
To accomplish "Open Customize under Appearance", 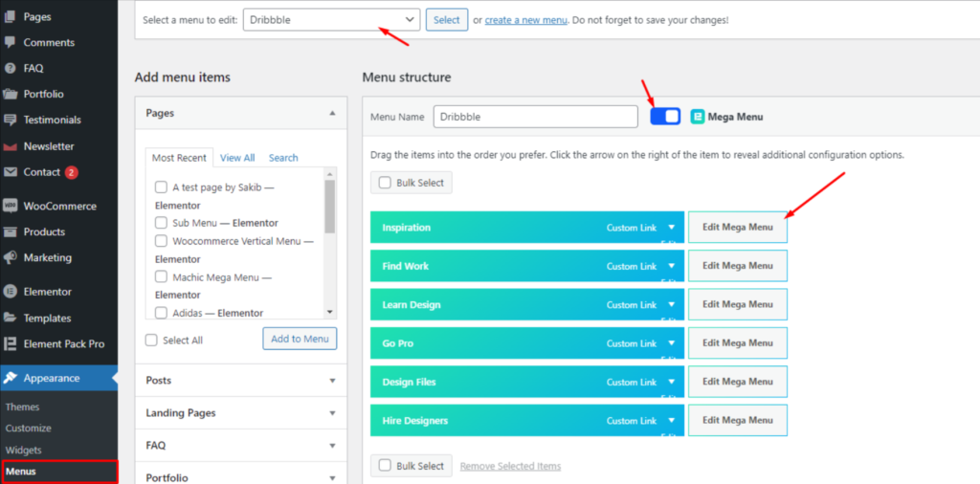I will 29,429.
